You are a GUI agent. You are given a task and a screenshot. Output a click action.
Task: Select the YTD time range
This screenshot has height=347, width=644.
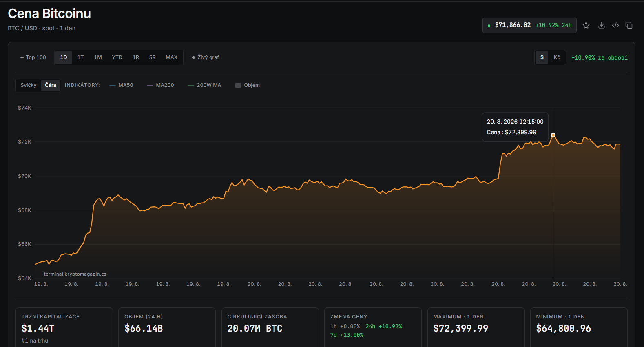tap(117, 57)
